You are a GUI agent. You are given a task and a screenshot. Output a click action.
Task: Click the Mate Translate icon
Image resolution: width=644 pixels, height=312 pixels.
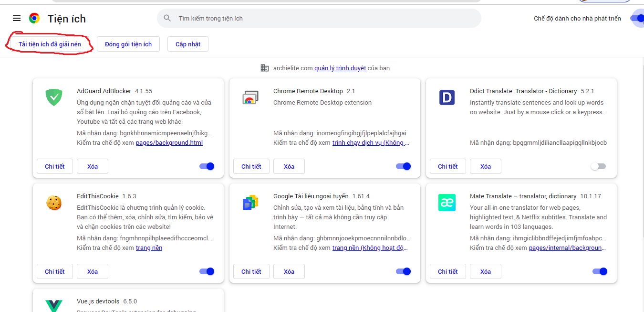447,203
